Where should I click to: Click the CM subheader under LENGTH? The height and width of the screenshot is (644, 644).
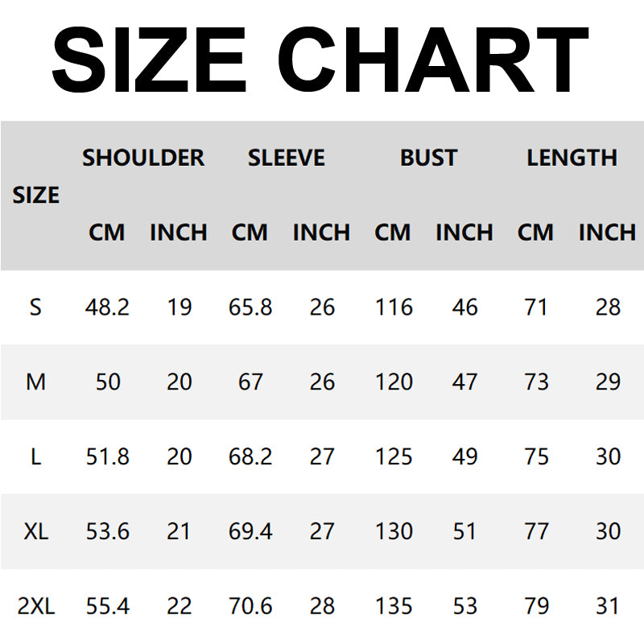(x=536, y=233)
